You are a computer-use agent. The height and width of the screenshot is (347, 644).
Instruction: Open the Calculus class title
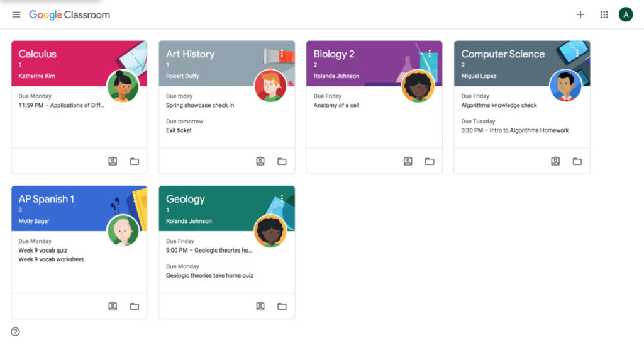37,54
